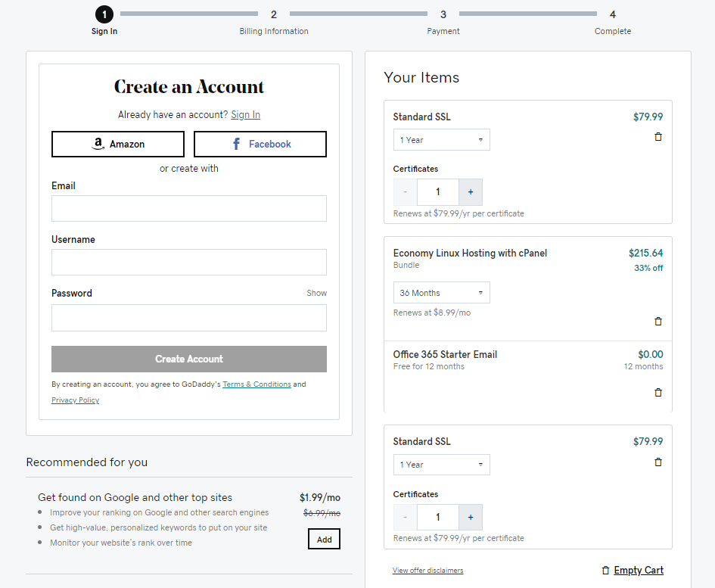Click the '$1.99/mo' offer price

(x=319, y=498)
